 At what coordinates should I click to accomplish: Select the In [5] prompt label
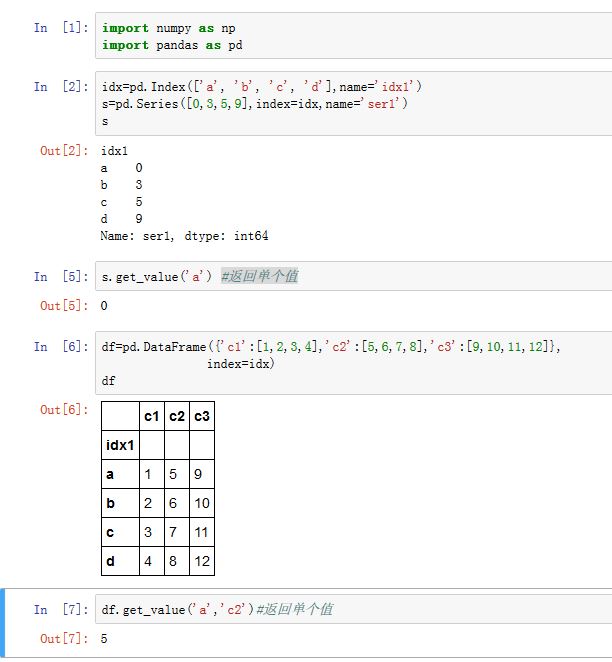[x=61, y=277]
